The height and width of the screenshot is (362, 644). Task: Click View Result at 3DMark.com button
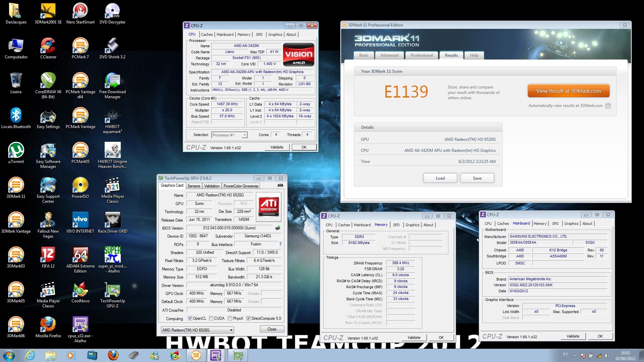pyautogui.click(x=569, y=91)
